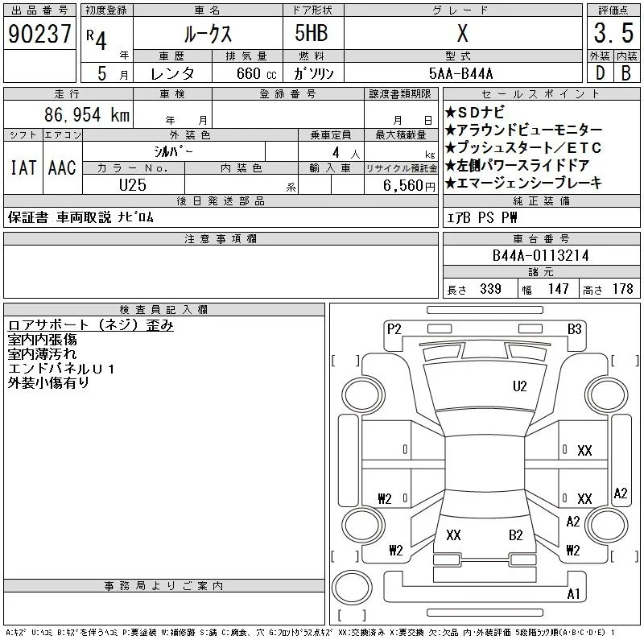Click sales point '★エマージェンシーブレーキ'
This screenshot has width=644, height=644.
click(524, 183)
